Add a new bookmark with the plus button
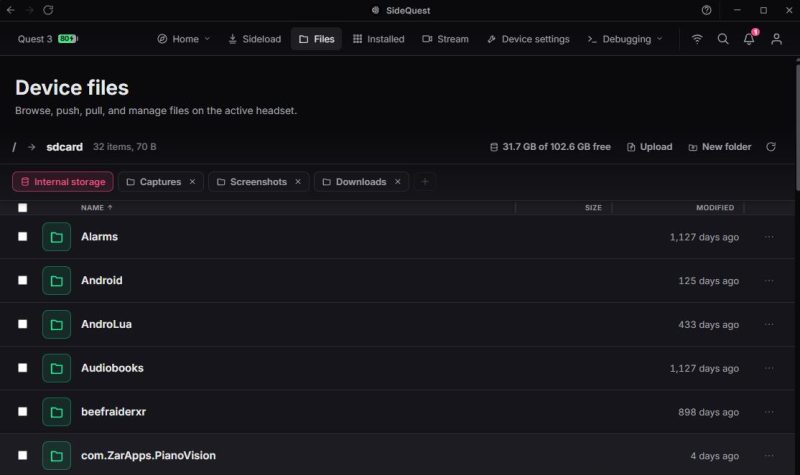 tap(424, 182)
